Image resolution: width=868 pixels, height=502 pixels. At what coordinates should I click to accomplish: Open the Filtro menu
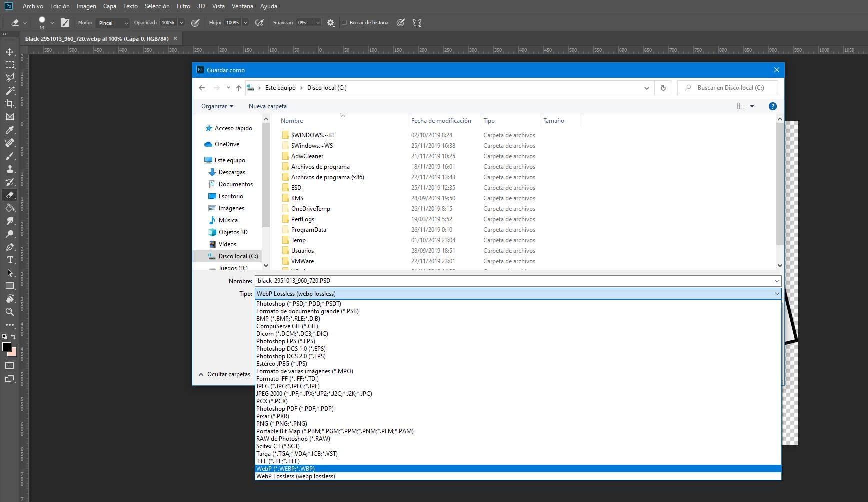point(183,6)
